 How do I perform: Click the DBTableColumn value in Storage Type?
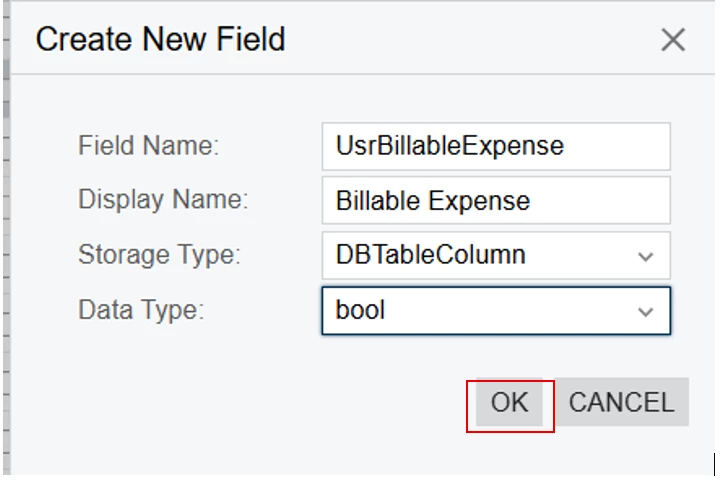430,255
